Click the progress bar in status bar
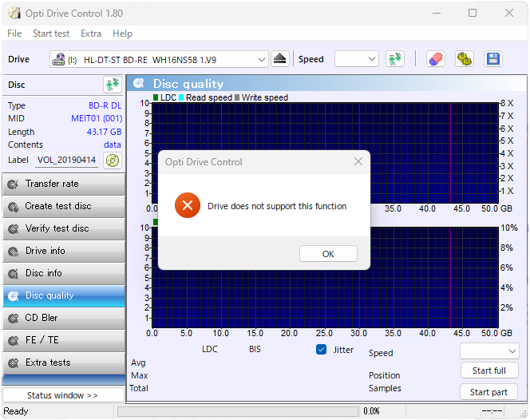 click(238, 411)
